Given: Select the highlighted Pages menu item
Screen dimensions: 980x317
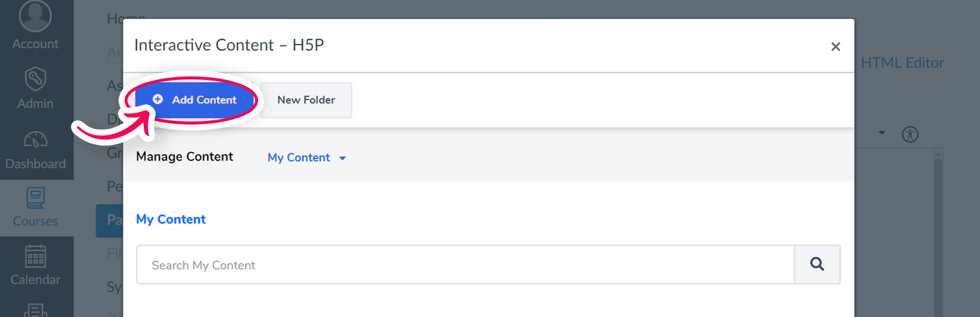Looking at the screenshot, I should click(x=109, y=220).
